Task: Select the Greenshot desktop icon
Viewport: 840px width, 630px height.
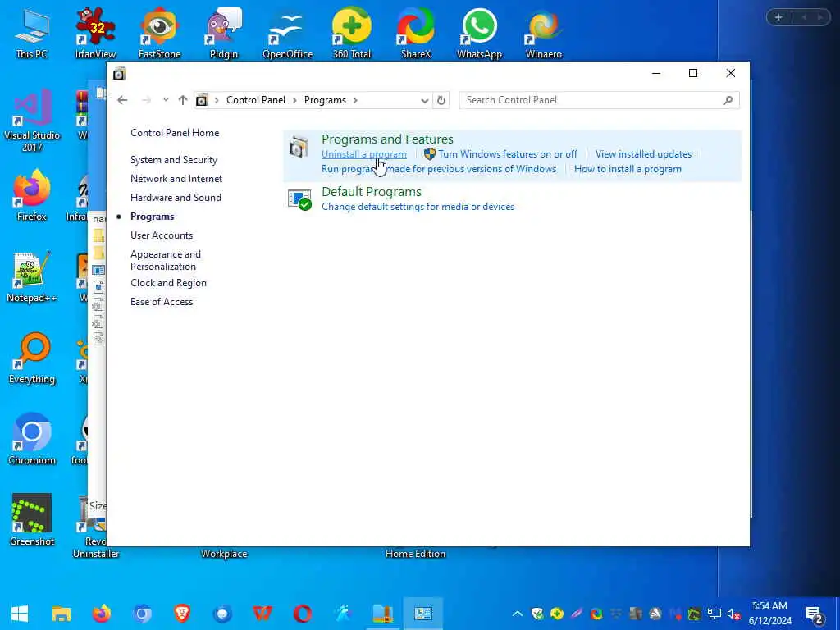Action: tap(32, 520)
